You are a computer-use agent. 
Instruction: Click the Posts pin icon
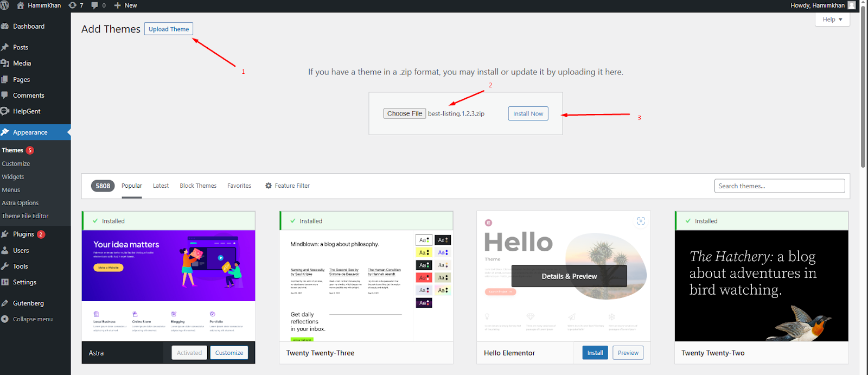[x=5, y=47]
